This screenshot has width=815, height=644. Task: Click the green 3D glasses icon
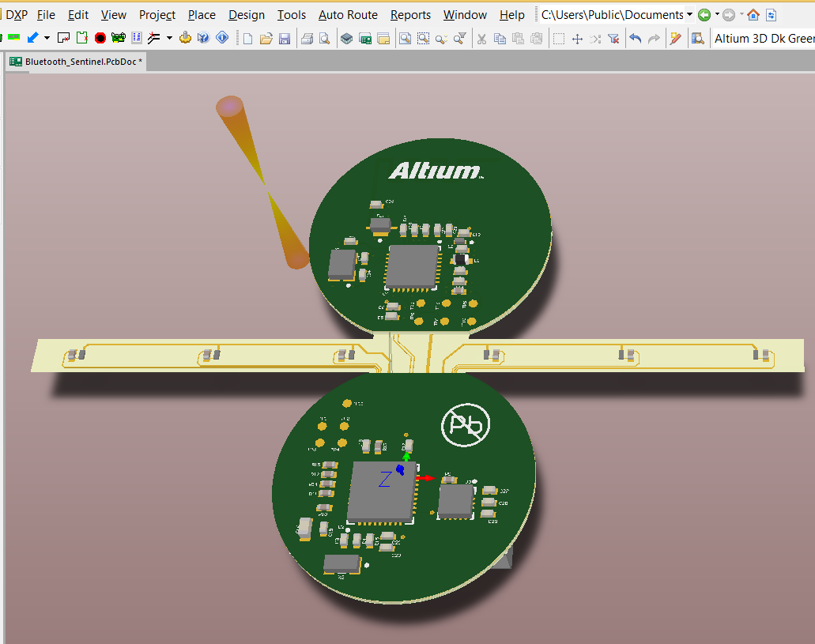point(119,37)
